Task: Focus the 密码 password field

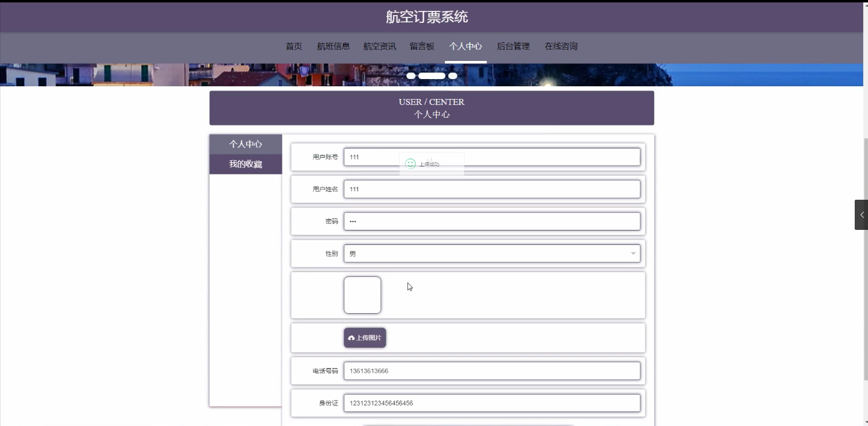Action: tap(492, 221)
